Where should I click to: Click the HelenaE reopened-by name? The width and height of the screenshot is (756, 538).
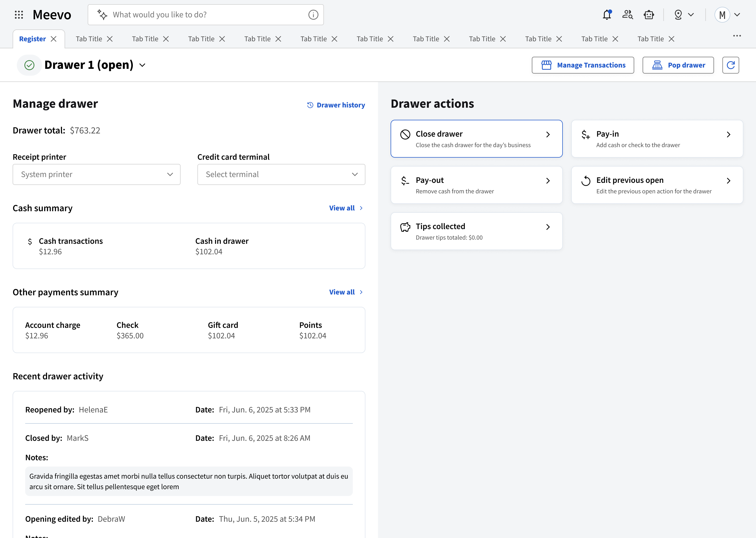click(x=93, y=410)
